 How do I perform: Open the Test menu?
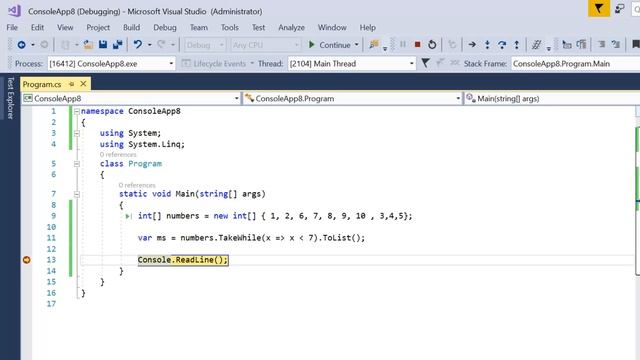tap(258, 27)
